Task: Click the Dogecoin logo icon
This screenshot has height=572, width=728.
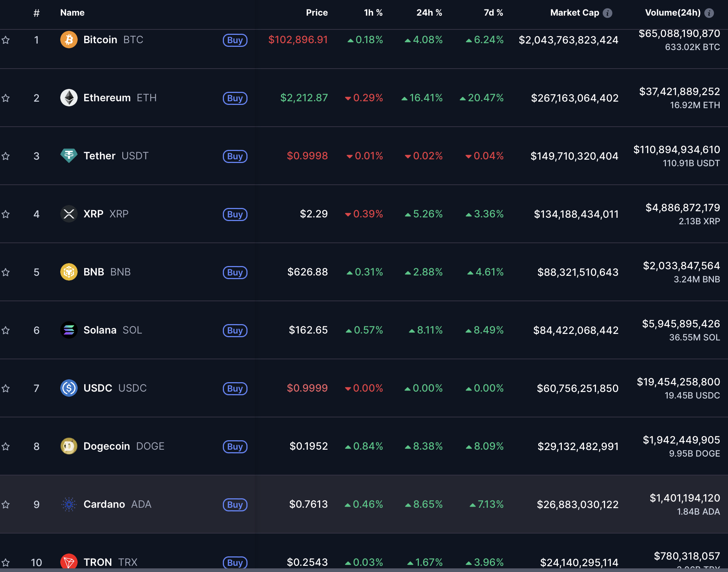Action: (69, 446)
